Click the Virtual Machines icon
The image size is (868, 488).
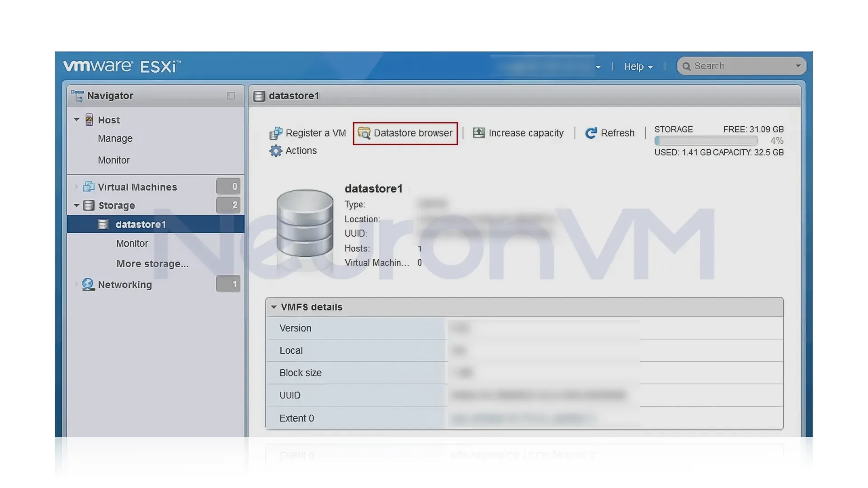[x=89, y=187]
